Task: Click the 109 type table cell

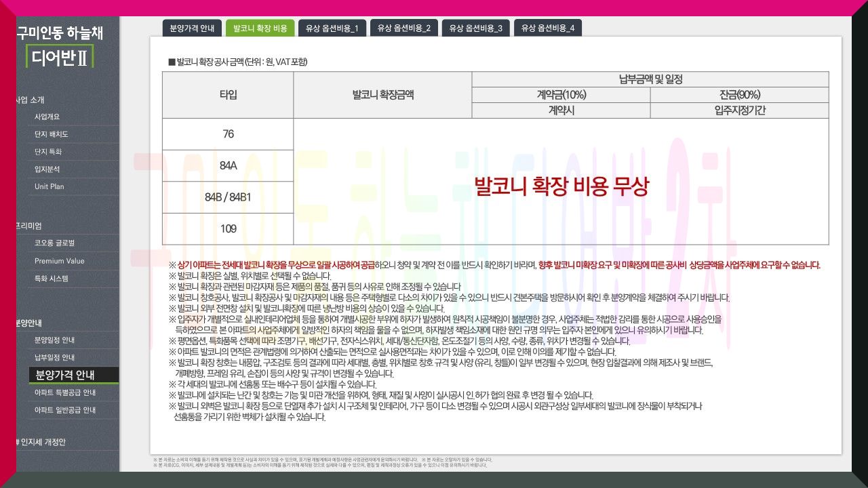Action: (x=228, y=229)
